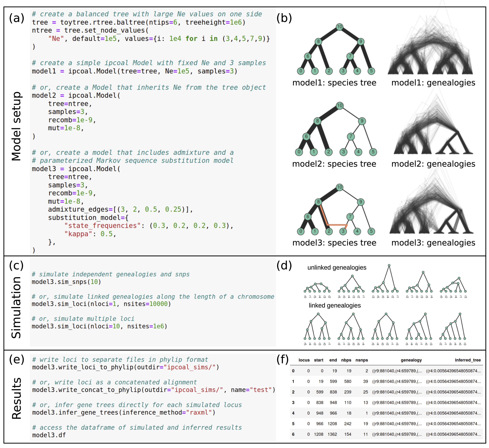Click tip node 5 in model1 species tree
This screenshot has width=489, height=448.
click(371, 71)
